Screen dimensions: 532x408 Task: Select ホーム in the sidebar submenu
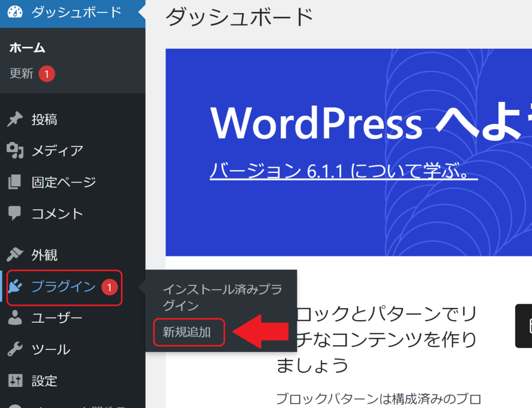28,48
